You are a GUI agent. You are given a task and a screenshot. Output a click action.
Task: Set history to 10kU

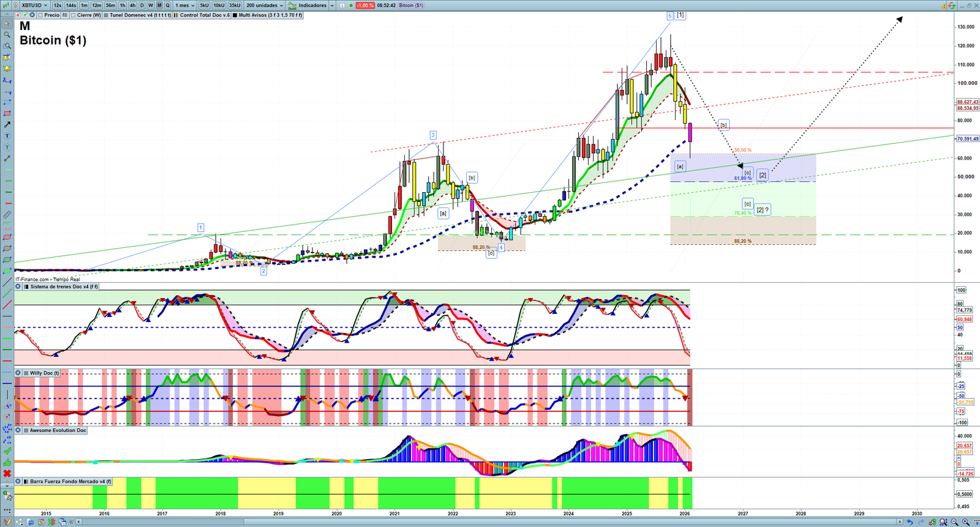point(219,6)
